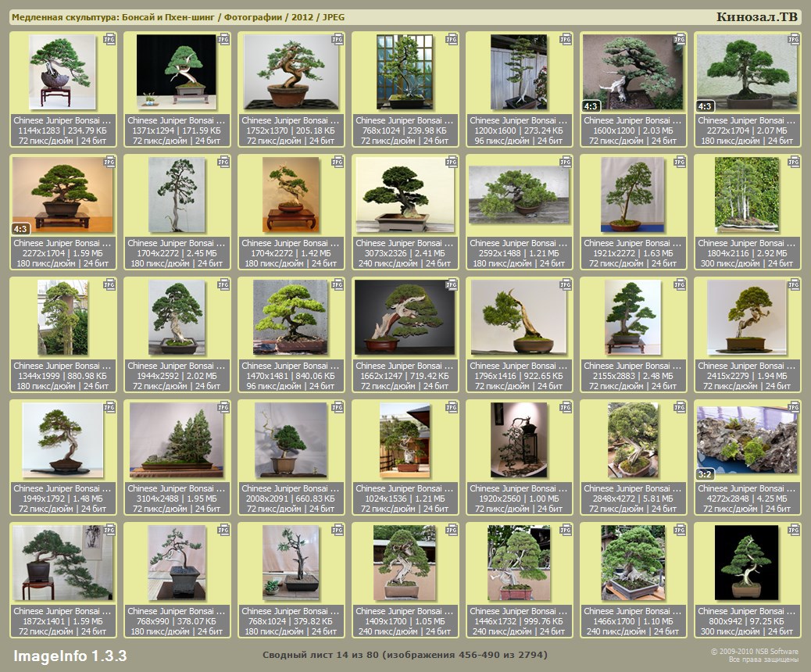The width and height of the screenshot is (811, 672).
Task: Click the 3:2 ratio badge on the 4272x2848 image
Action: (x=705, y=474)
